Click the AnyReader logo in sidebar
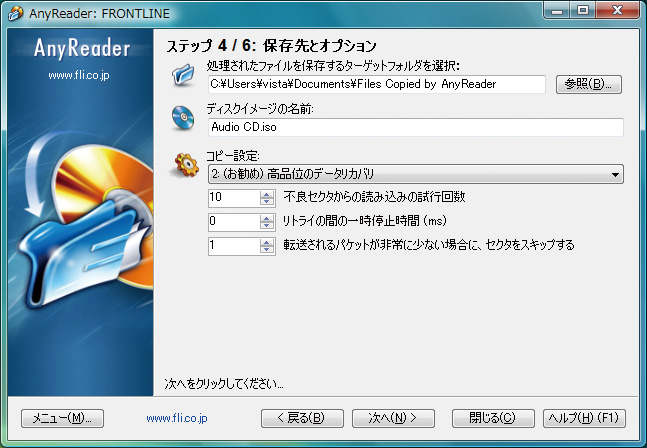The image size is (647, 448). point(82,48)
